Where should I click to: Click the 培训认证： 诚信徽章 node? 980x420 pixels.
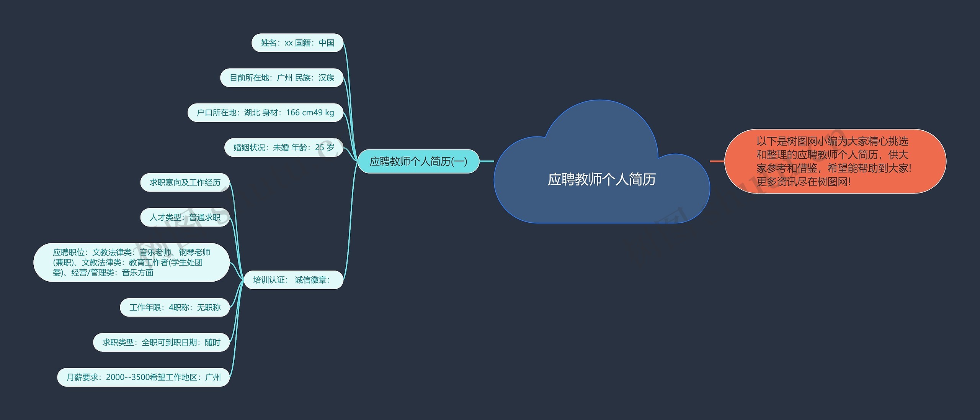tap(293, 280)
